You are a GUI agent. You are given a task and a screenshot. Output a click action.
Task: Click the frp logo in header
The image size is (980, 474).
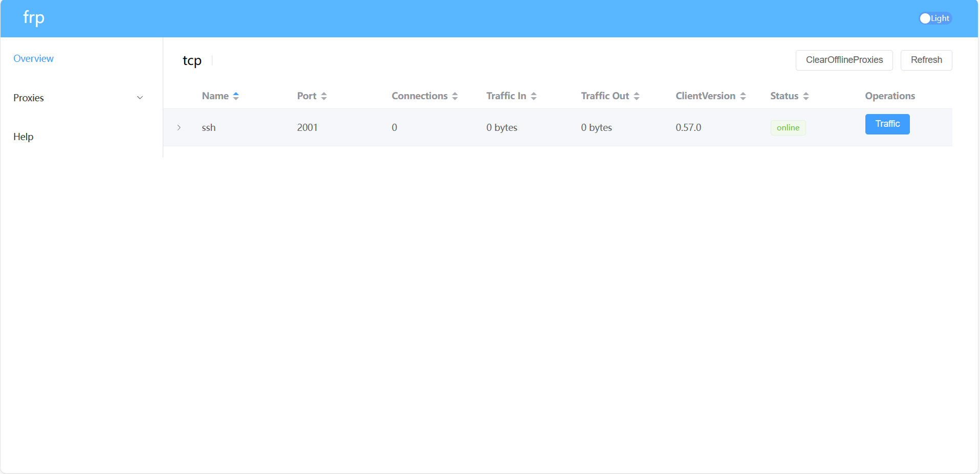click(x=34, y=18)
